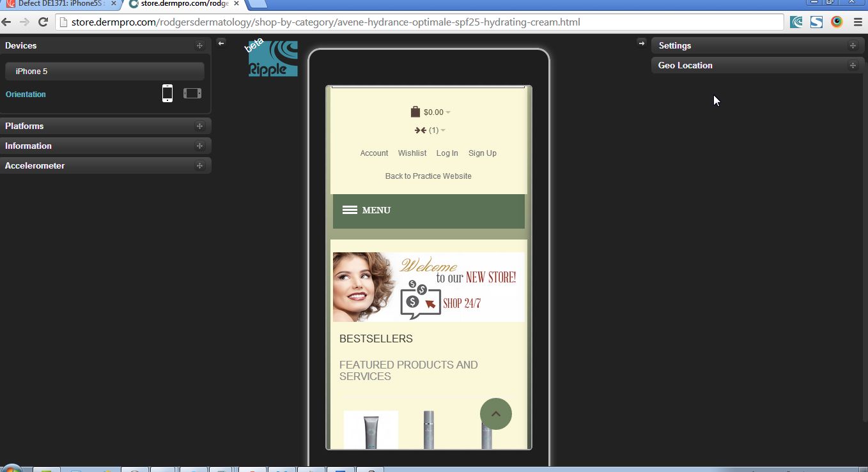Click the Ripple extension icon in toolbar
The height and width of the screenshot is (472, 868).
pos(796,22)
